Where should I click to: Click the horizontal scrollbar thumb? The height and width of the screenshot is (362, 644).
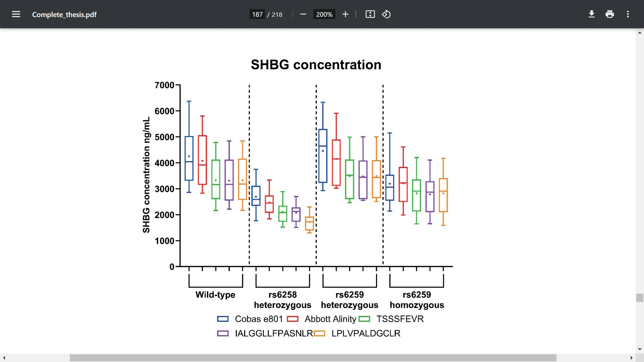[313, 358]
